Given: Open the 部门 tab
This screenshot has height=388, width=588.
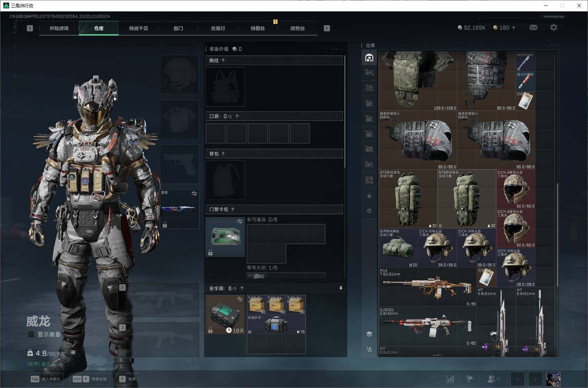Looking at the screenshot, I should (x=178, y=28).
